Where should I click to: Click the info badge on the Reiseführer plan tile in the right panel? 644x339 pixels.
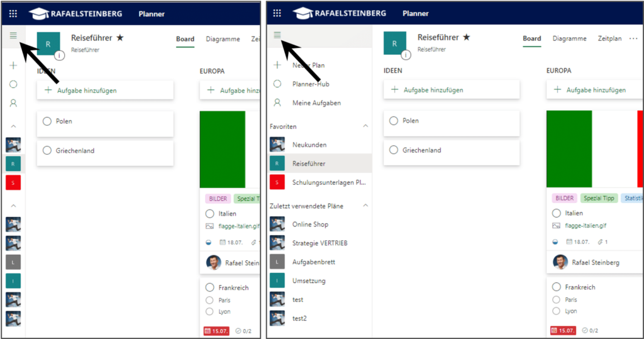pyautogui.click(x=406, y=55)
